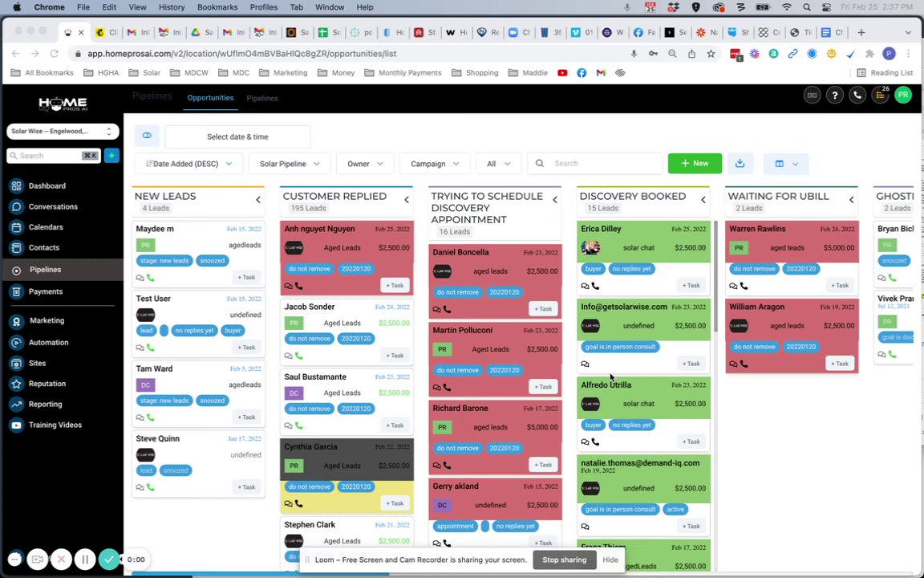The width and height of the screenshot is (924, 578).
Task: Click the help question mark icon
Action: pos(834,95)
